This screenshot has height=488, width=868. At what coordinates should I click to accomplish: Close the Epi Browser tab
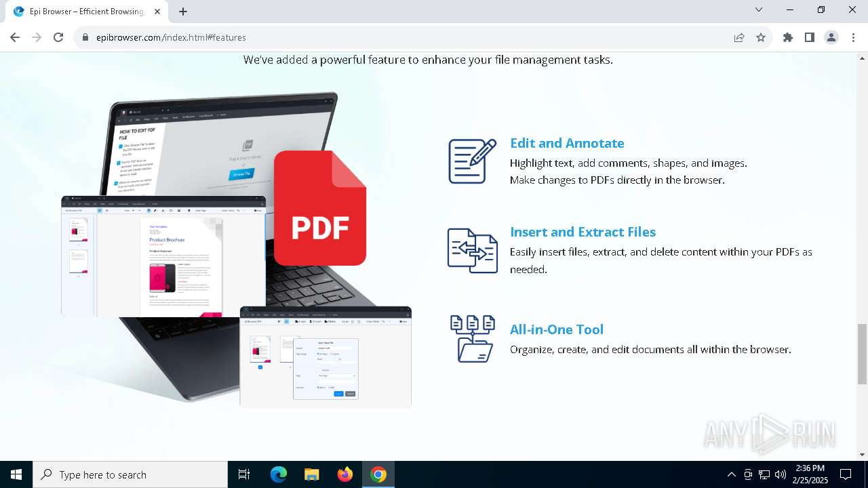pyautogui.click(x=157, y=12)
